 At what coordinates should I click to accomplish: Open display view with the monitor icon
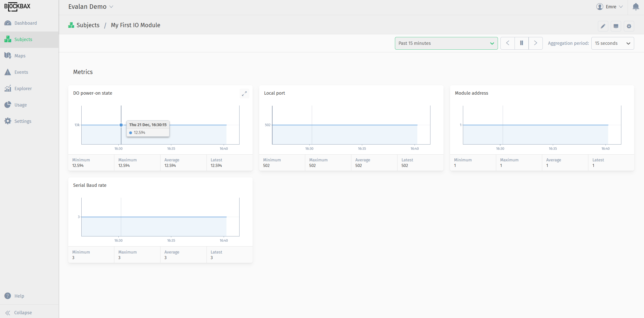[616, 26]
